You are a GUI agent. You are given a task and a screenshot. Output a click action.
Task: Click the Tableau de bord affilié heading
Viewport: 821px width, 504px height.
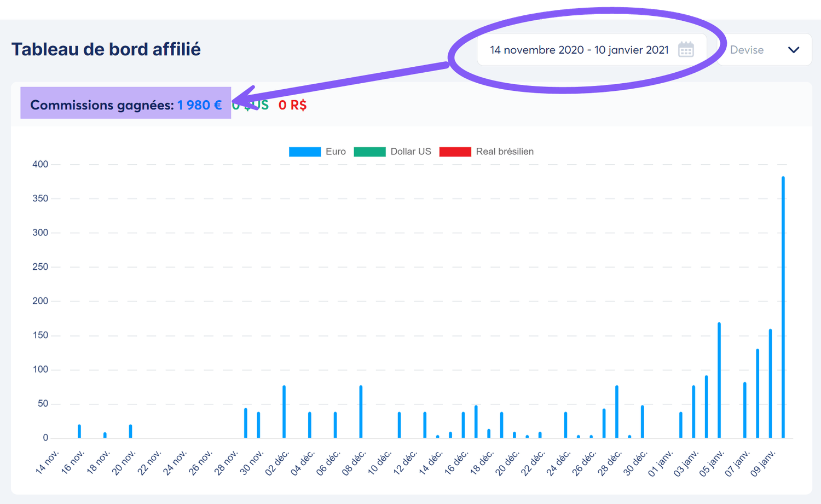pyautogui.click(x=106, y=49)
